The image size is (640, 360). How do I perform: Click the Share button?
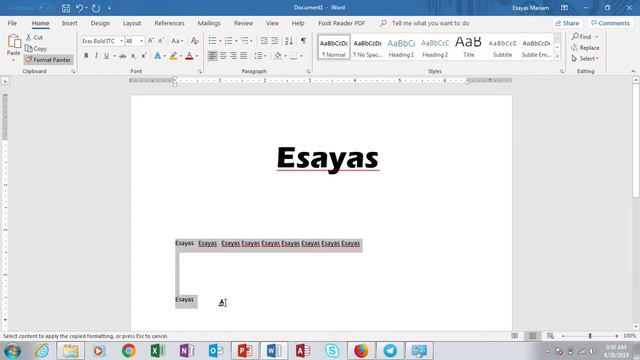pyautogui.click(x=567, y=23)
